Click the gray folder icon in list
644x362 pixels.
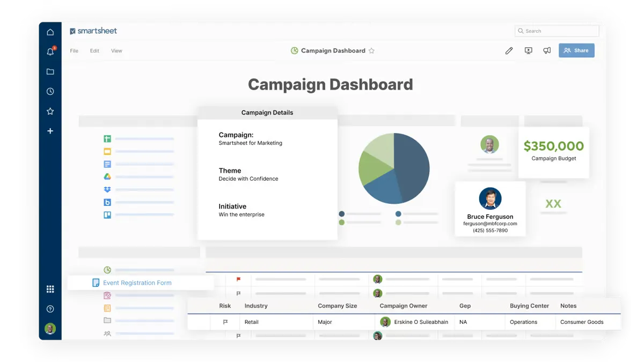click(x=107, y=321)
